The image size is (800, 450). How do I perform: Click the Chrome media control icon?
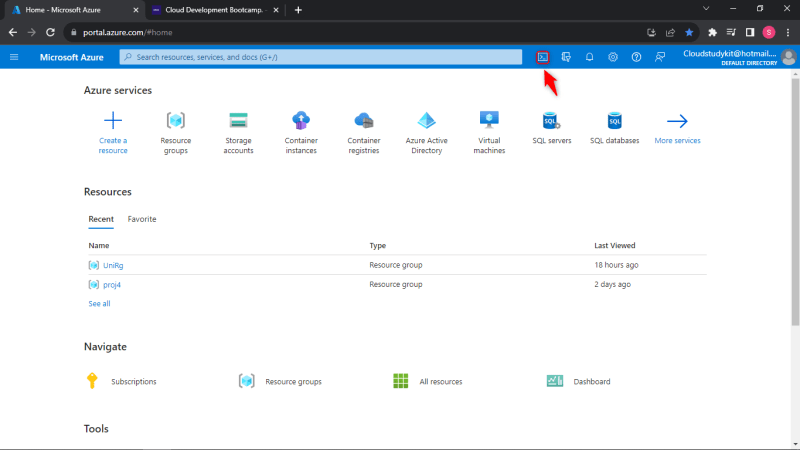[731, 32]
